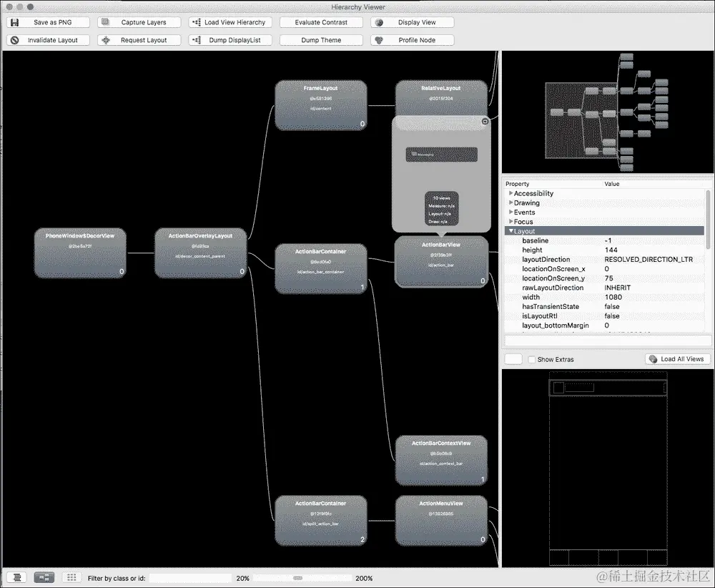This screenshot has height=588, width=715.
Task: Click the Dump DisplayList tree icon
Action: click(197, 40)
